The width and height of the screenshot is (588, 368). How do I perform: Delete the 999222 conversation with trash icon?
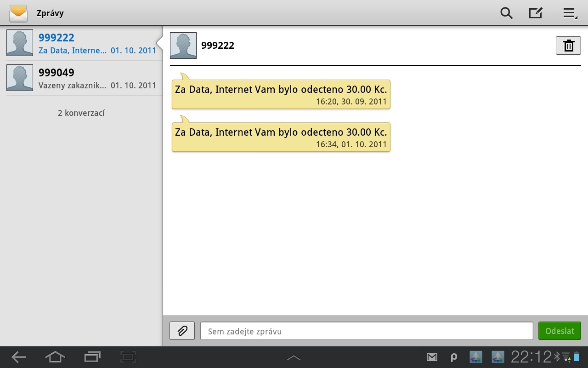click(x=568, y=46)
